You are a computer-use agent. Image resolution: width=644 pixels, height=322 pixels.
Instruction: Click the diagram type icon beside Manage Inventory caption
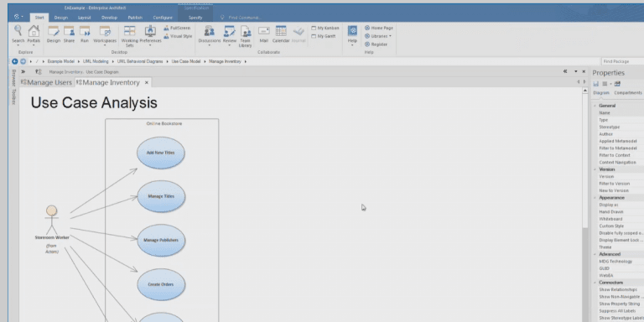(x=39, y=72)
